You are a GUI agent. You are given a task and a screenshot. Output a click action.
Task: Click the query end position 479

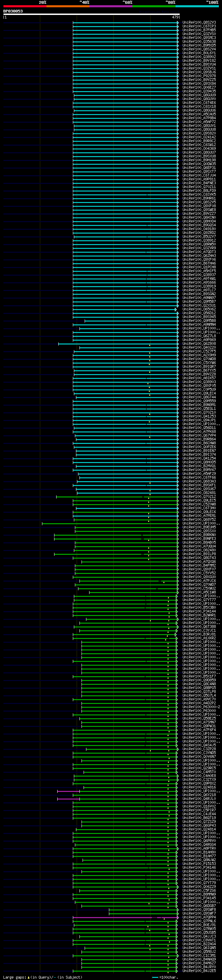point(175,17)
